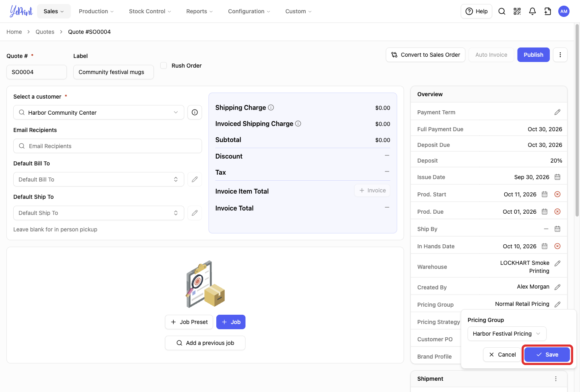The image size is (580, 392).
Task: Add a new Job
Action: 231,322
